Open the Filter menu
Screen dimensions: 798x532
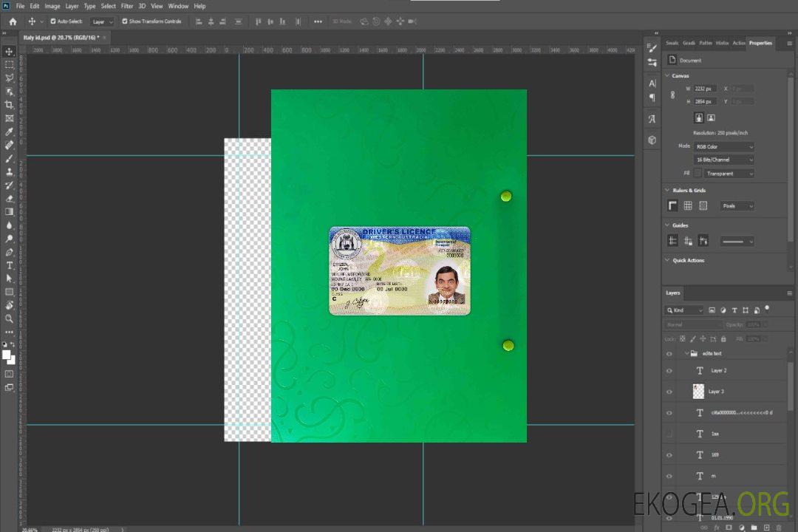coord(127,6)
